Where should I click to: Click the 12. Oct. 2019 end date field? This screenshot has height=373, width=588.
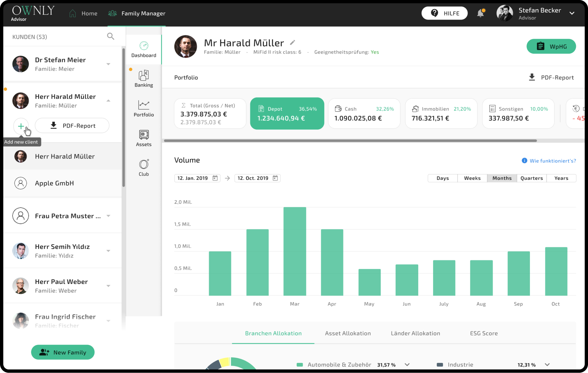[257, 178]
